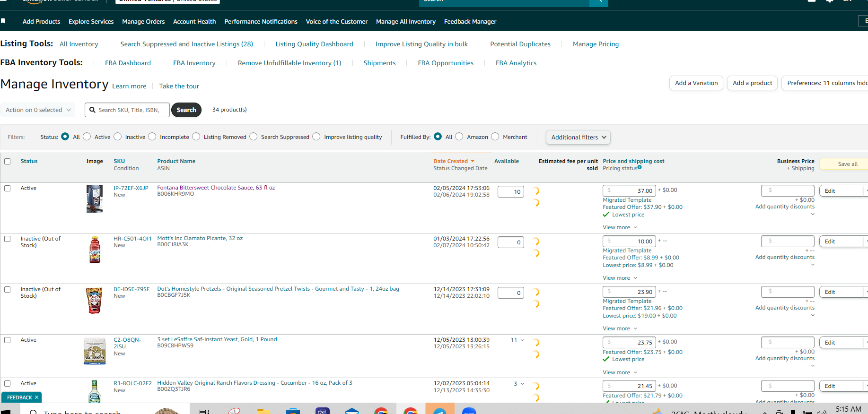Image resolution: width=868 pixels, height=414 pixels.
Task: Open Remove Unfulfillable Inventory (1)
Action: (x=289, y=63)
